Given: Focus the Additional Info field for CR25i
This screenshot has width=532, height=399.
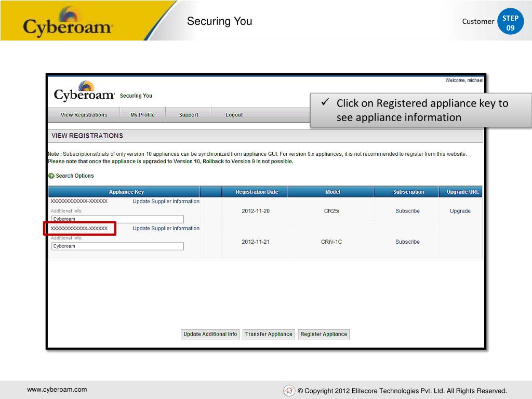Looking at the screenshot, I should click(x=117, y=219).
